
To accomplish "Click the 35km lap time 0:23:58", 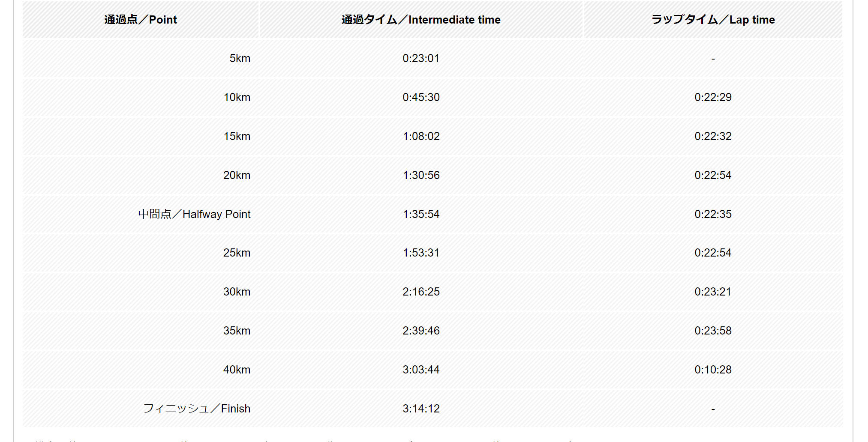I will click(713, 331).
